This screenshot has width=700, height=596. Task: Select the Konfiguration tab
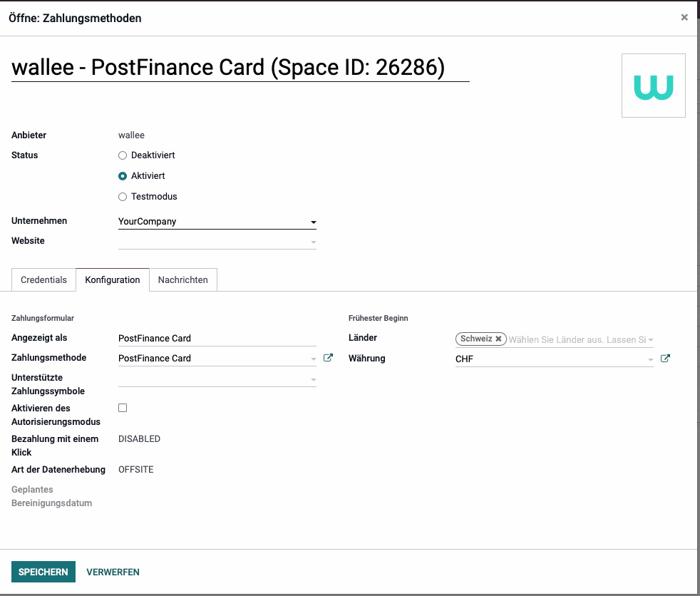tap(113, 280)
